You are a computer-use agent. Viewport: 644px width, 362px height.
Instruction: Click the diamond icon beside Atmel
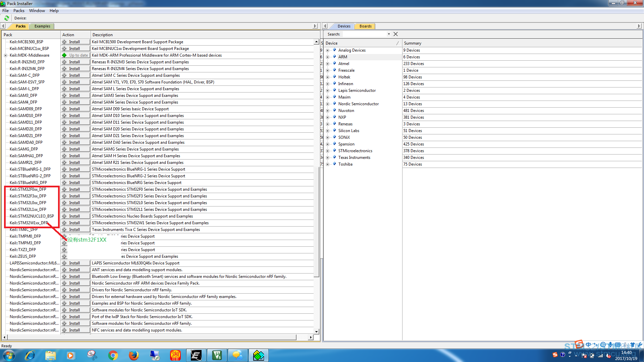tap(334, 63)
